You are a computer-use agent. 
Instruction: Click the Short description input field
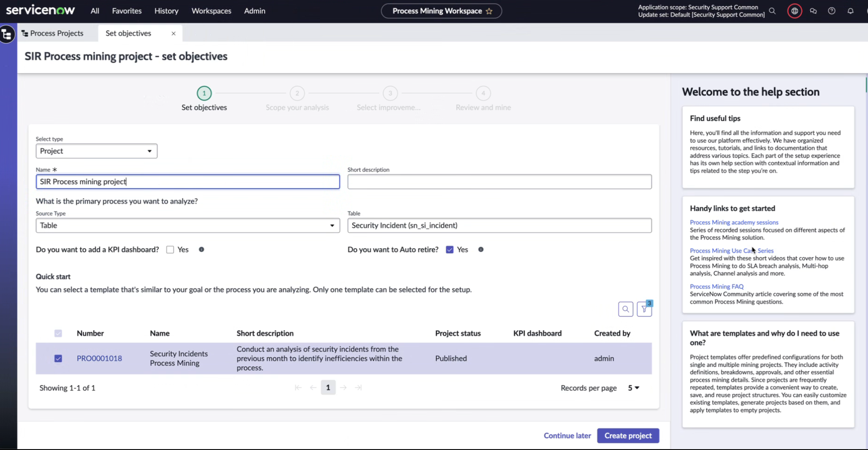499,182
